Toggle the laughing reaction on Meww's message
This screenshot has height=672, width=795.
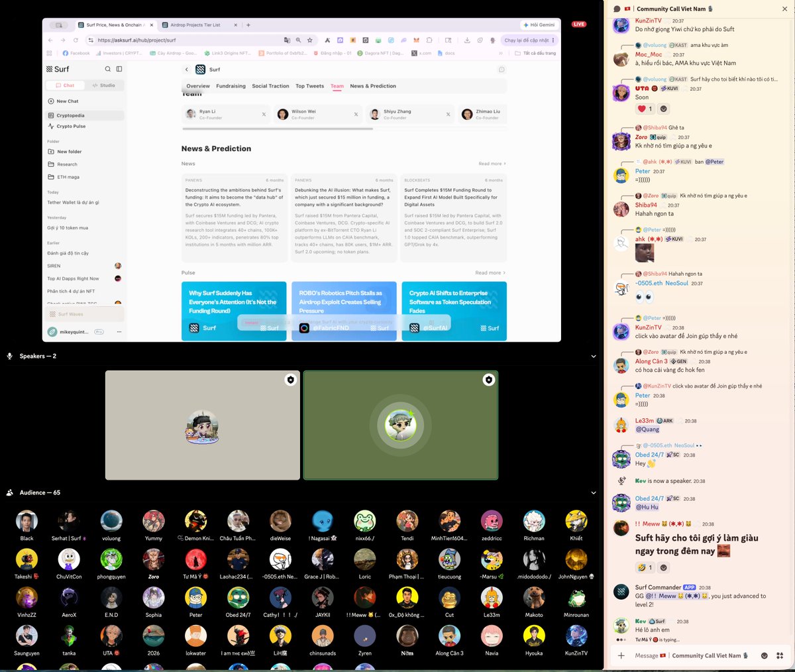coord(645,567)
